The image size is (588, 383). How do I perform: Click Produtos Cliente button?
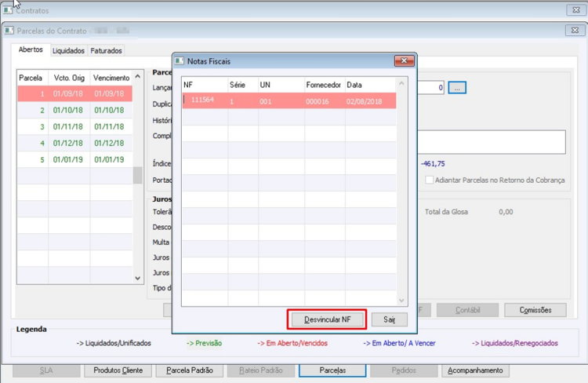pos(118,370)
